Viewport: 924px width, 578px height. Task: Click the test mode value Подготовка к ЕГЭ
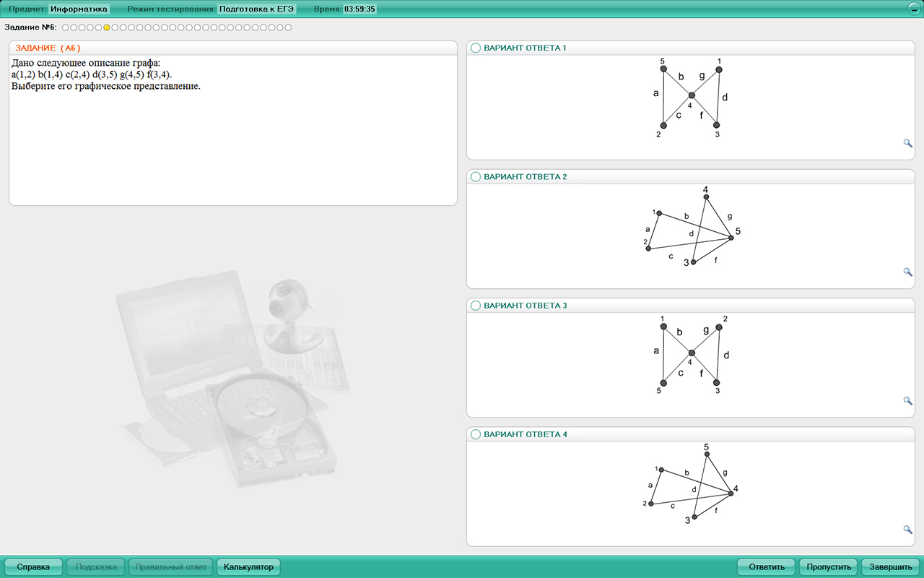(258, 9)
